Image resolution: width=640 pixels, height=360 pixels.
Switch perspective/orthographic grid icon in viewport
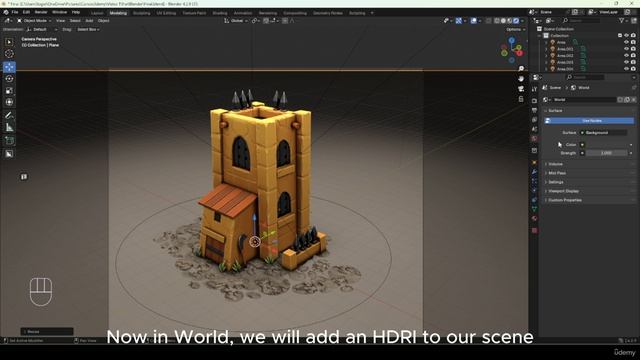521,99
